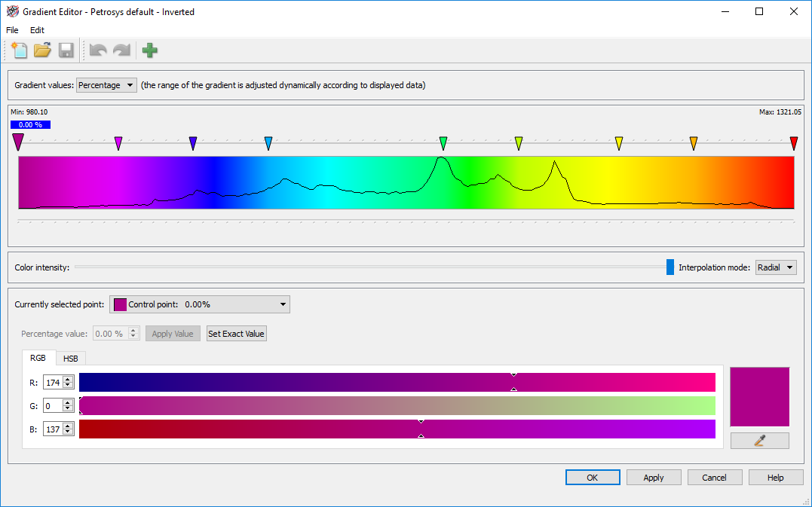
Task: Click the large magenta color preview swatch
Action: tap(759, 397)
